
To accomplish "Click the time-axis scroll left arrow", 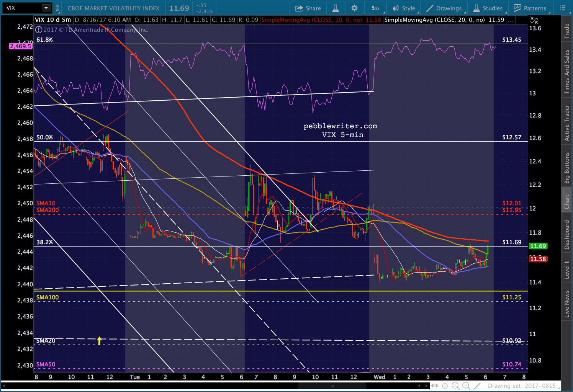I will click(419, 386).
